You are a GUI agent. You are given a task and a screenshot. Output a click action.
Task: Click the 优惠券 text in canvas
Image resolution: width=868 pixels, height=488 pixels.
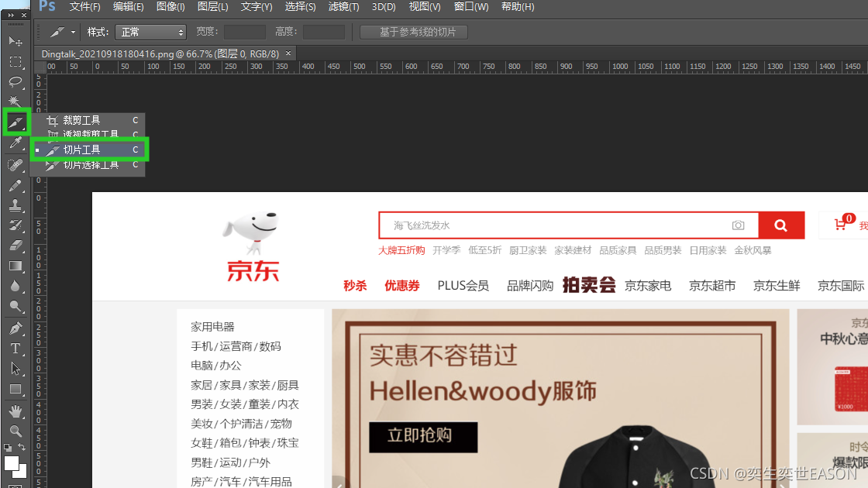point(402,286)
